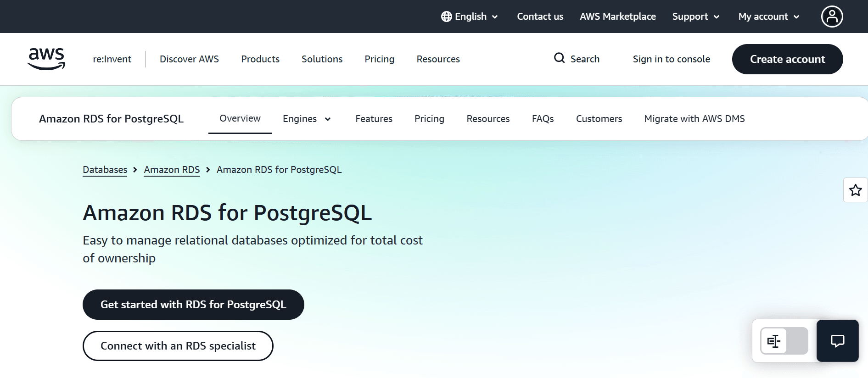Select Migrate with AWS DMS tab

694,119
